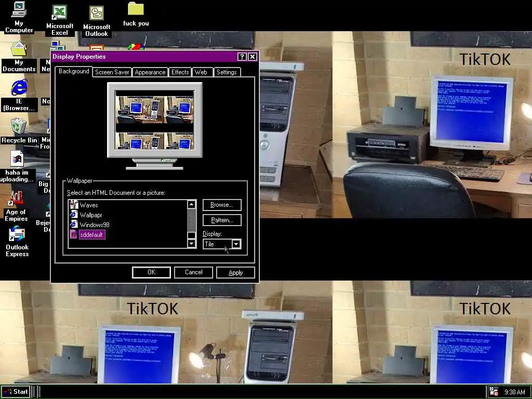
Task: Launch IE (Browser...) desktop icon
Action: click(19, 95)
